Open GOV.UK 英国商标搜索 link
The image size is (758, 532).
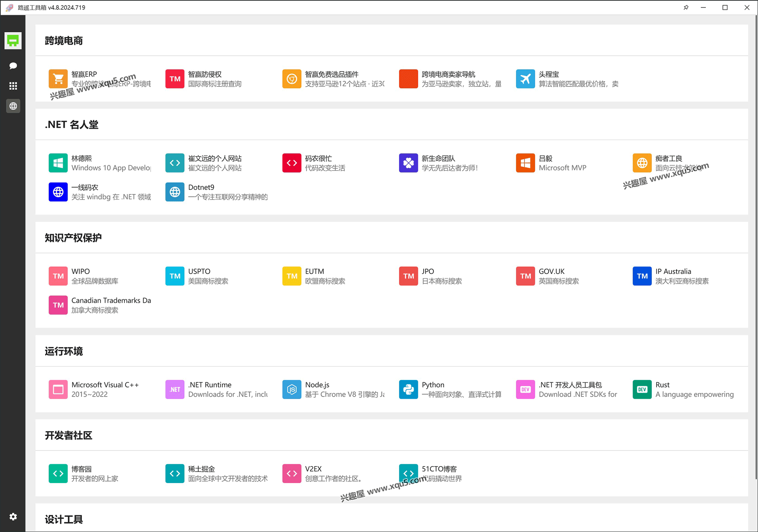pos(547,276)
